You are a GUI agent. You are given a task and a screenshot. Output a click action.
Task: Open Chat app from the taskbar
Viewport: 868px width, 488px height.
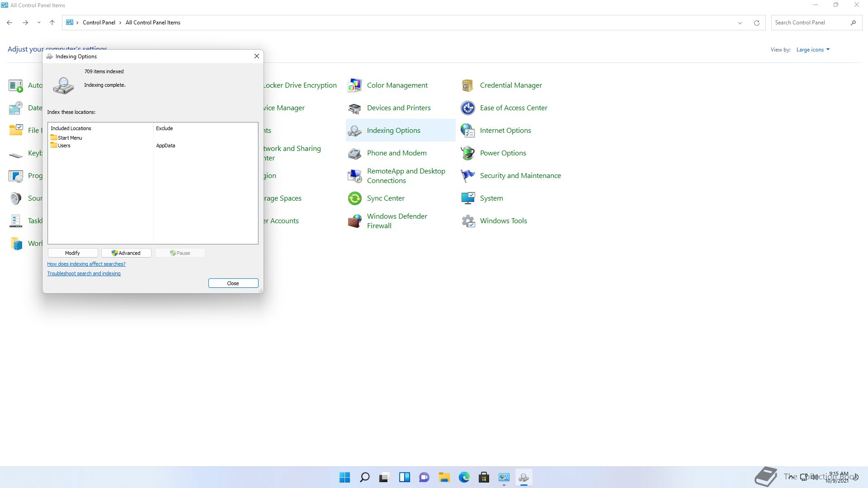coord(424,477)
